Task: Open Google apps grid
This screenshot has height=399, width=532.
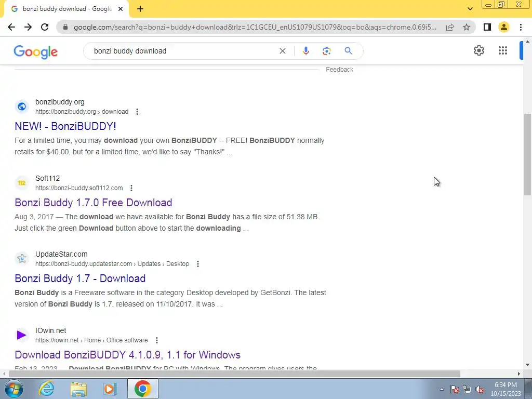Action: (503, 50)
